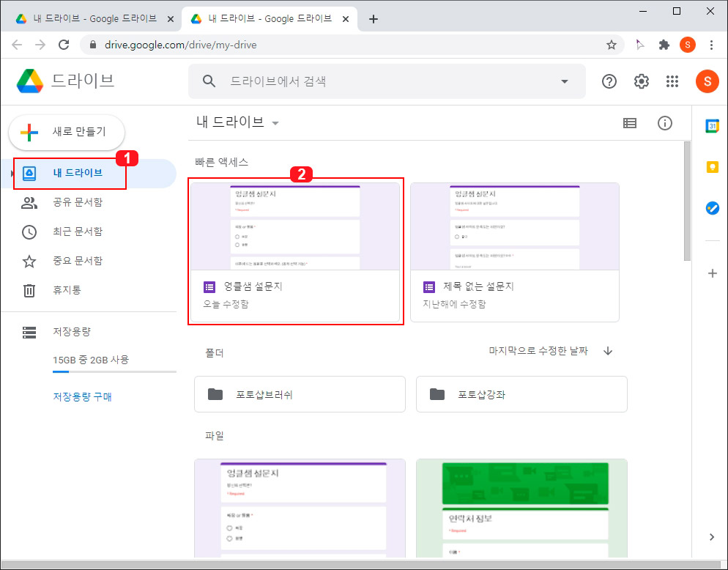Expand the 내 드라이브 breadcrumb dropdown
The width and height of the screenshot is (728, 570).
[x=275, y=123]
